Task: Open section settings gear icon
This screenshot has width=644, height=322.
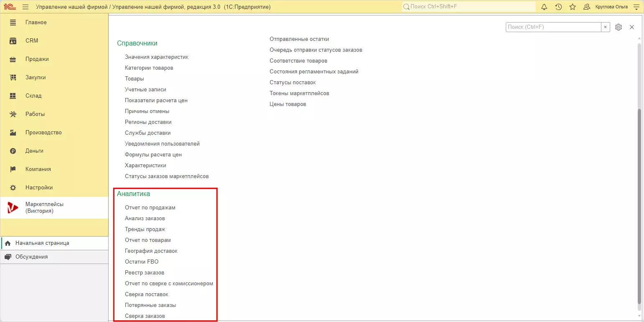Action: (619, 27)
